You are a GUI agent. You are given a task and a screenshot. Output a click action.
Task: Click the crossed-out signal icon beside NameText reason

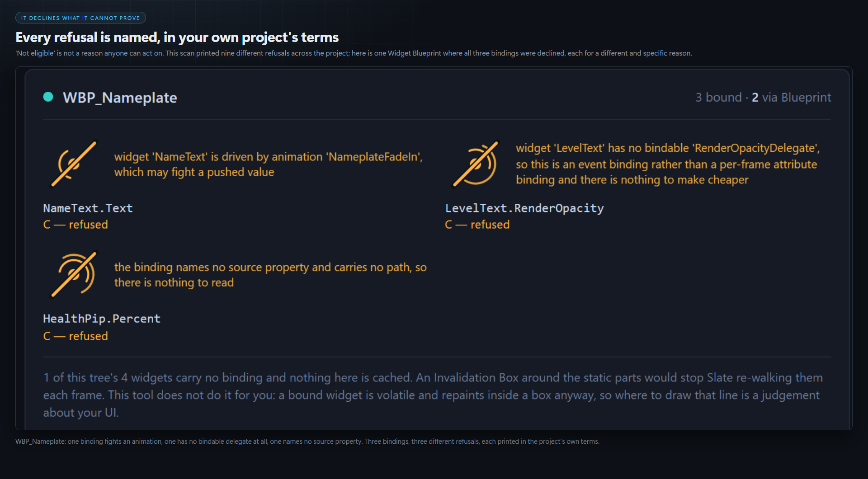click(x=74, y=164)
